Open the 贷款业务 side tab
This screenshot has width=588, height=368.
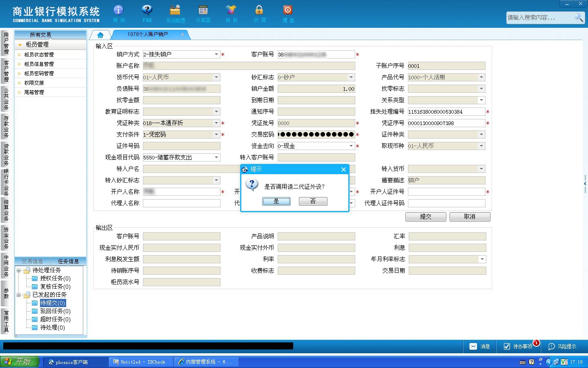click(6, 155)
